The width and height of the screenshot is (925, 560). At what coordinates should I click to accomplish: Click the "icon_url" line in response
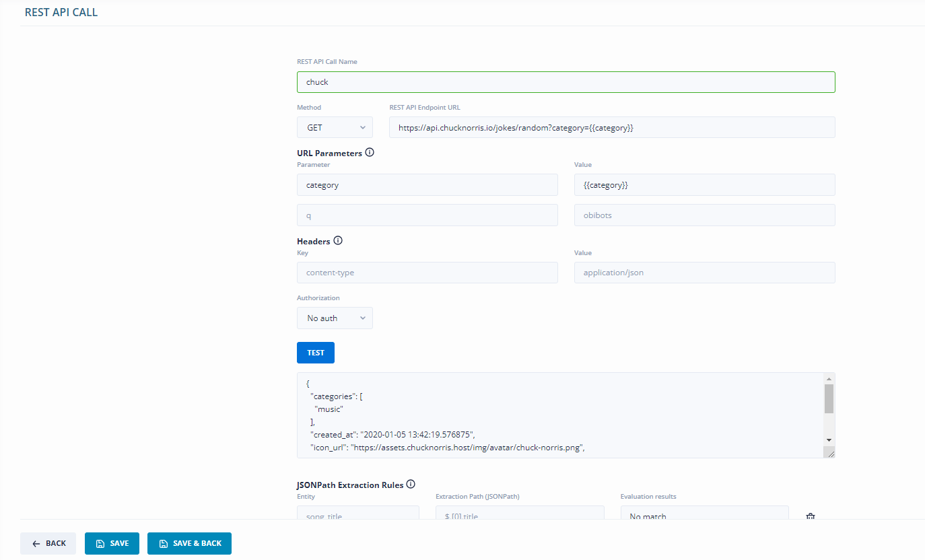(446, 446)
